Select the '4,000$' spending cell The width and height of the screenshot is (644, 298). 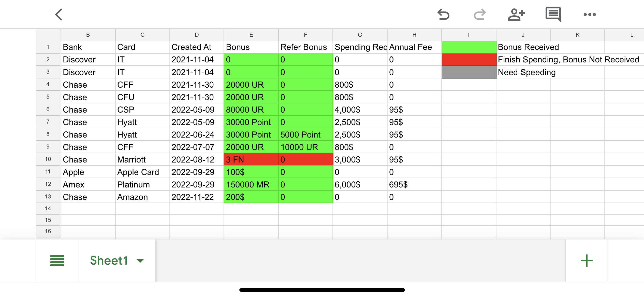click(360, 110)
